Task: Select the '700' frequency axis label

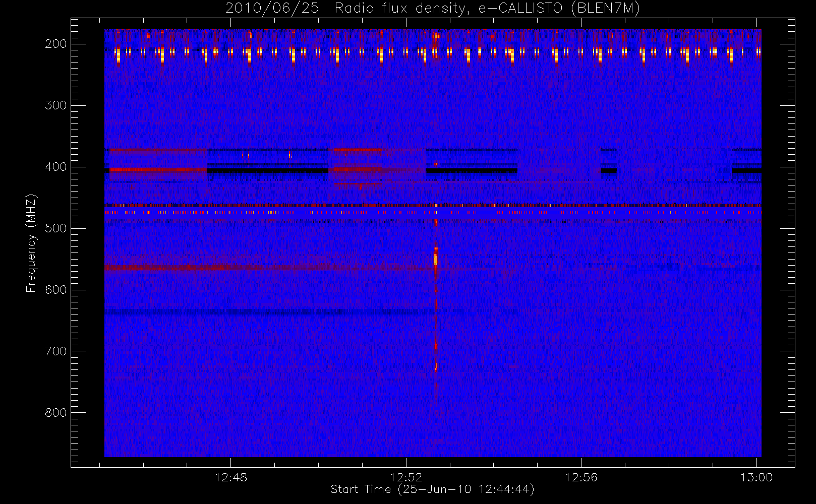Action: click(x=56, y=351)
